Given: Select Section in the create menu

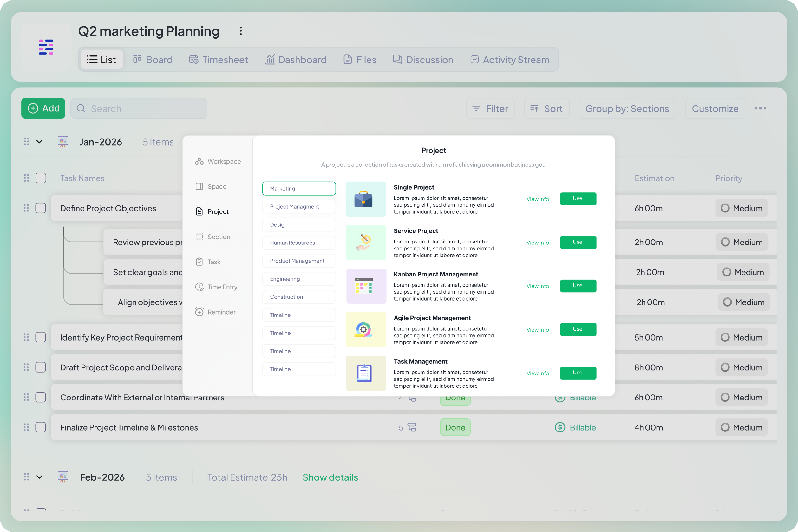Looking at the screenshot, I should tap(213, 237).
